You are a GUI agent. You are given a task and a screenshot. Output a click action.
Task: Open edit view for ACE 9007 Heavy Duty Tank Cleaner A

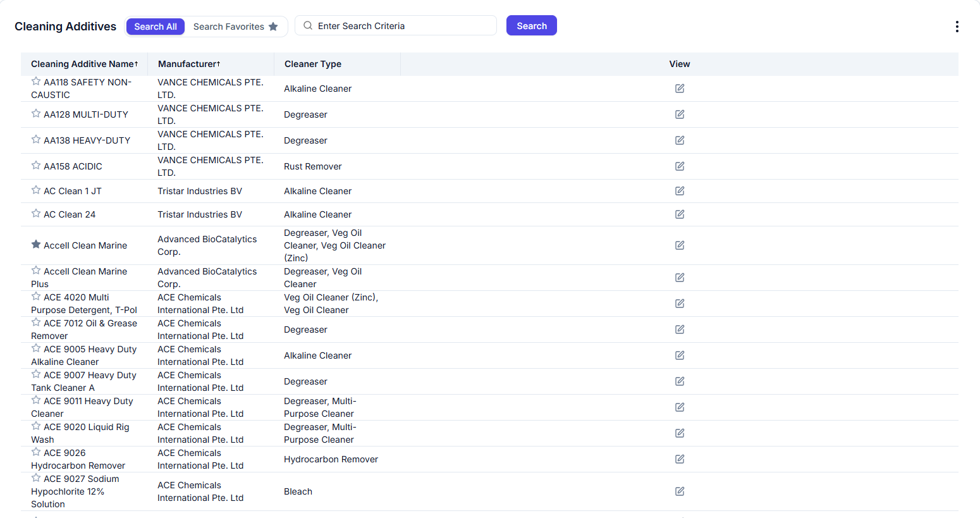click(x=680, y=381)
